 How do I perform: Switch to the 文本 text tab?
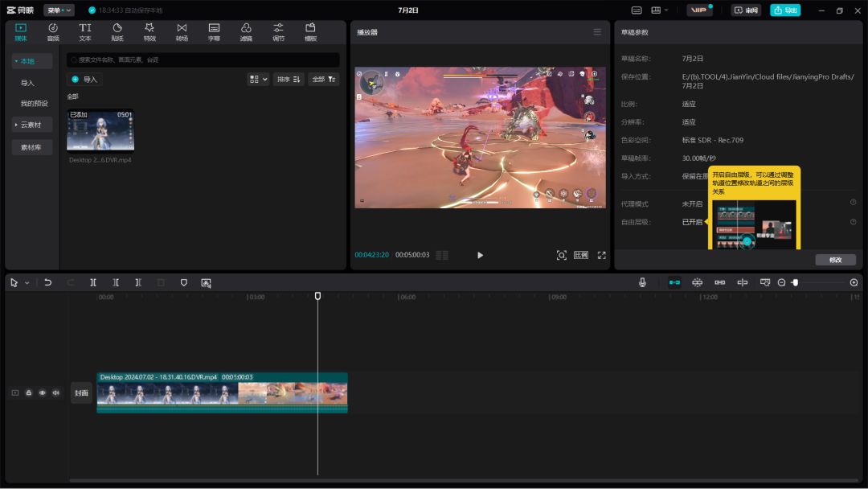(85, 32)
